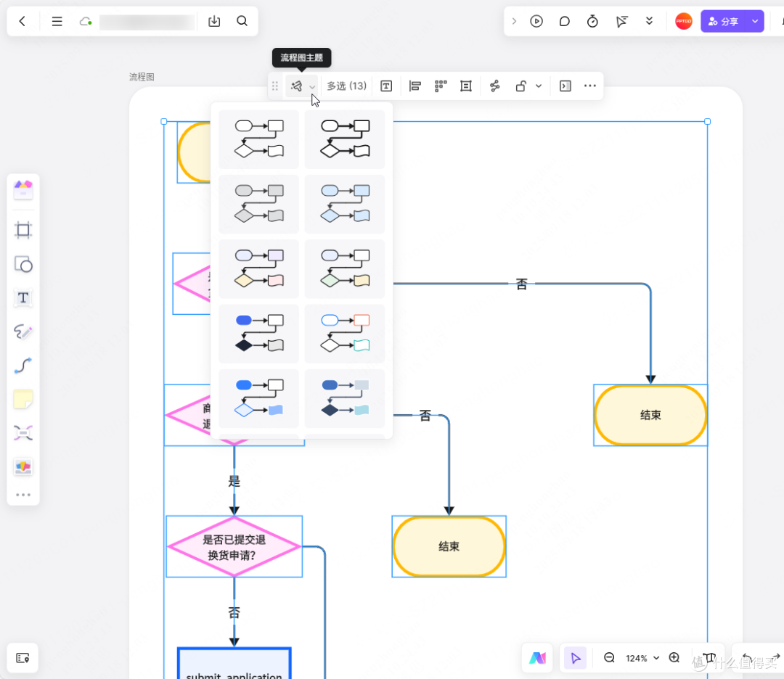
Task: Select the sticky note tool
Action: pyautogui.click(x=23, y=399)
